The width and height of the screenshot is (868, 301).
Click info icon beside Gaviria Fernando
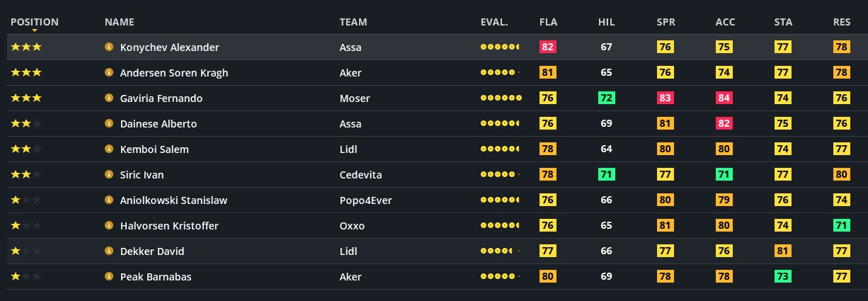coord(109,98)
